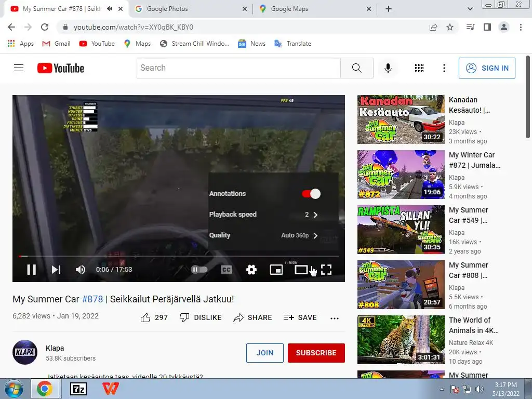This screenshot has width=532, height=399.
Task: Open Chrome profile avatar
Action: pyautogui.click(x=504, y=27)
